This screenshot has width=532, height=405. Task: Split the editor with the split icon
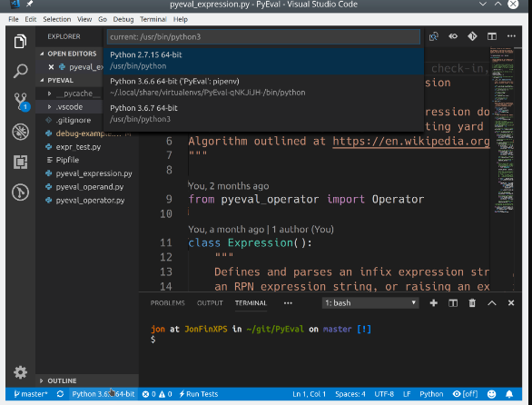[492, 36]
